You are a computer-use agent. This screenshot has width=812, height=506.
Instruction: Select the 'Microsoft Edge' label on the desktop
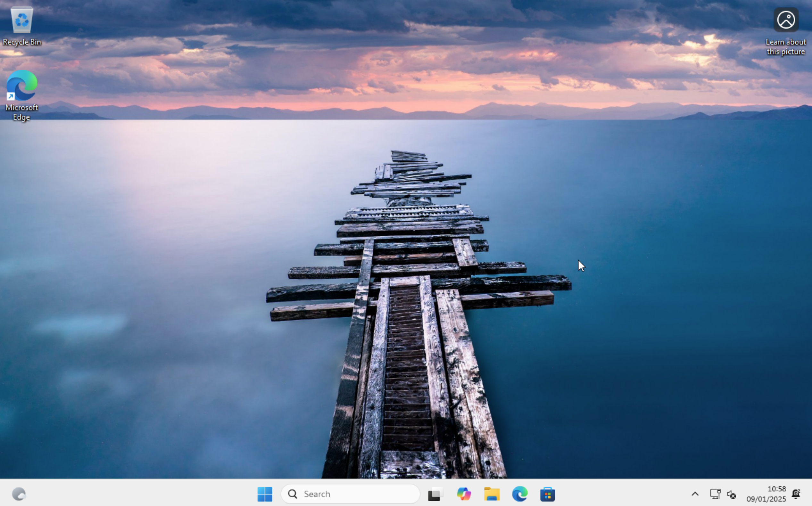[x=22, y=112]
